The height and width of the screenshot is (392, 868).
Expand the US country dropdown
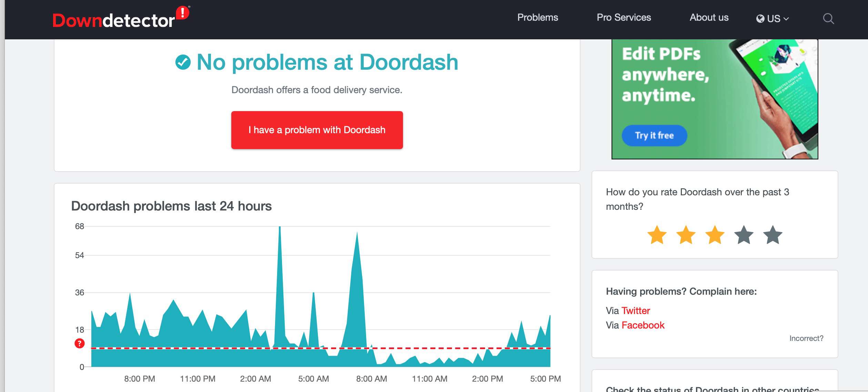click(x=773, y=19)
